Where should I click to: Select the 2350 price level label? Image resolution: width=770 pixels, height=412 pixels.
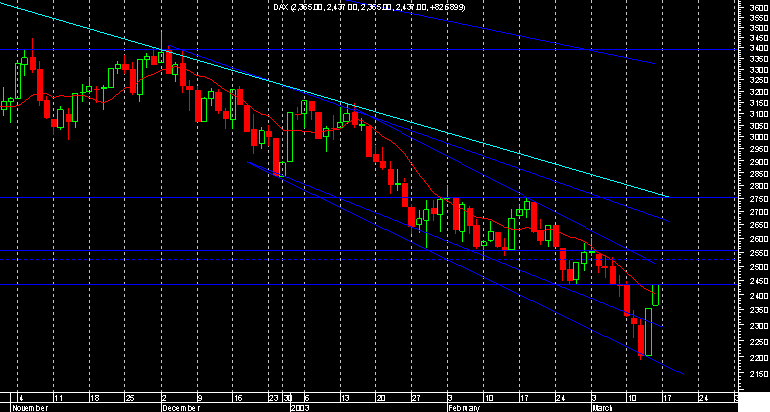coord(759,310)
